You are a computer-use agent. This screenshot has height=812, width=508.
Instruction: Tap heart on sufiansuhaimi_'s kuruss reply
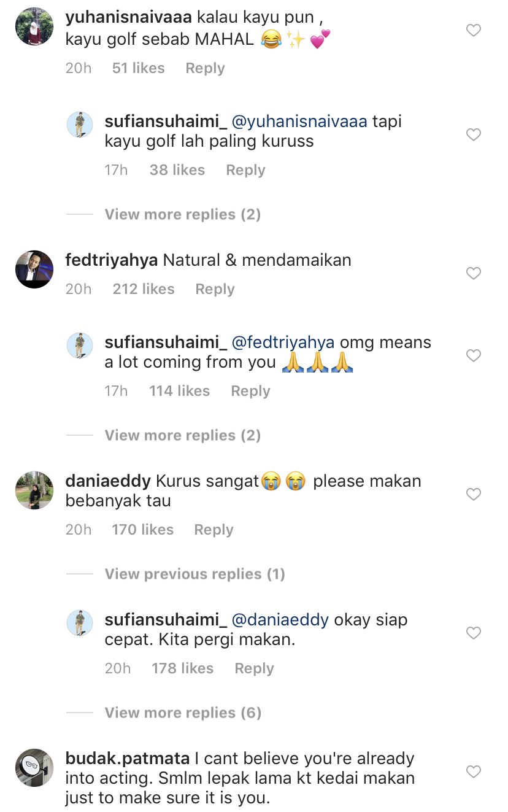tap(474, 134)
